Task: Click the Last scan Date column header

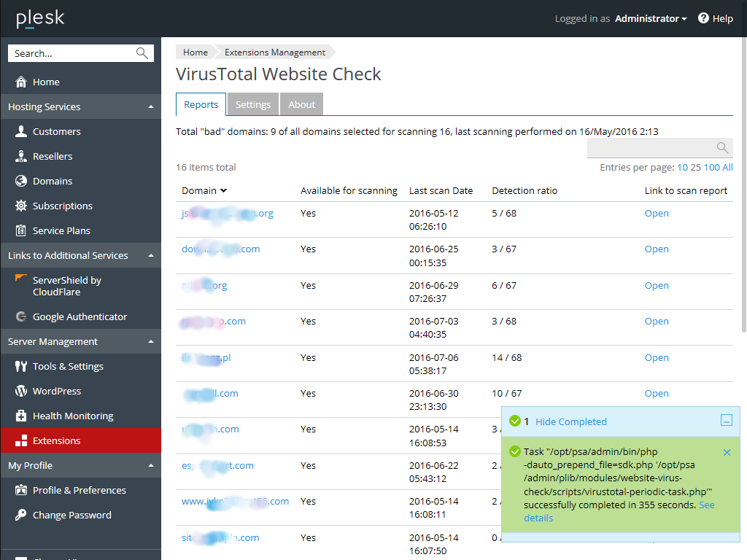Action: [x=441, y=190]
